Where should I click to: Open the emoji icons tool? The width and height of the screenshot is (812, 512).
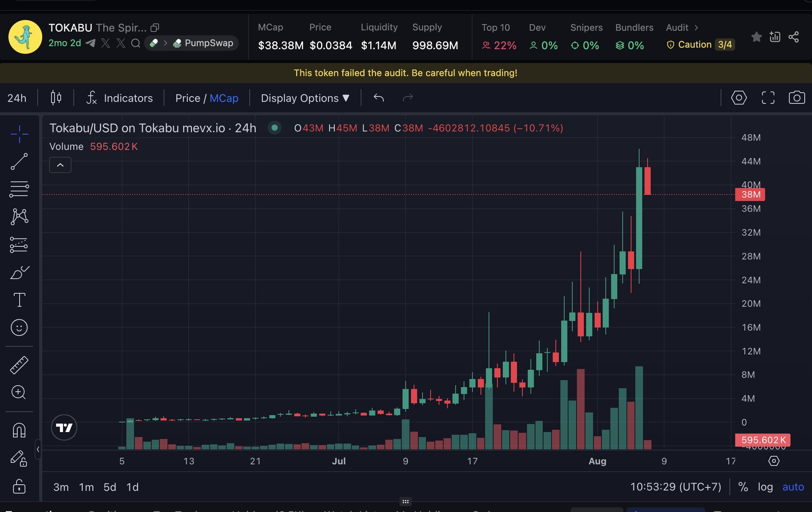pyautogui.click(x=19, y=327)
